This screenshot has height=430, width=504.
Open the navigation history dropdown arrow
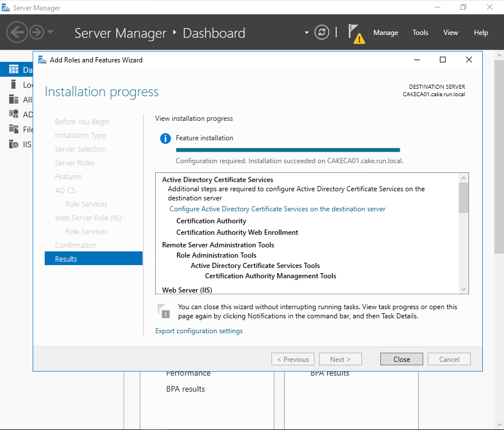click(x=50, y=32)
